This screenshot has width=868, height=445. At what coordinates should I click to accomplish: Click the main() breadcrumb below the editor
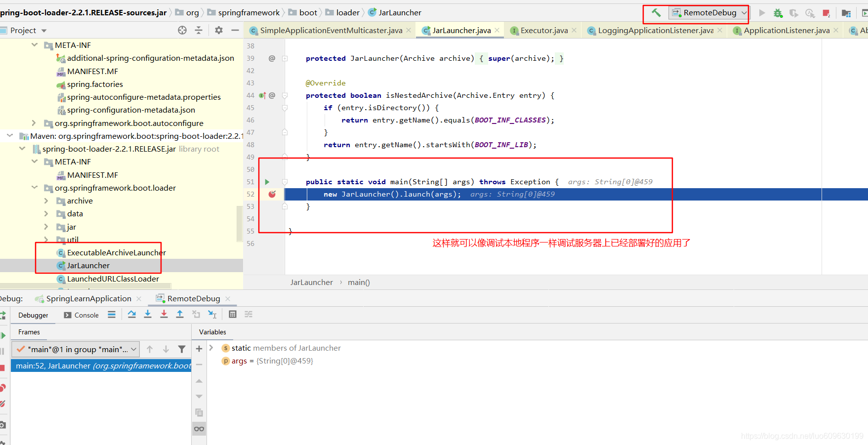(359, 283)
